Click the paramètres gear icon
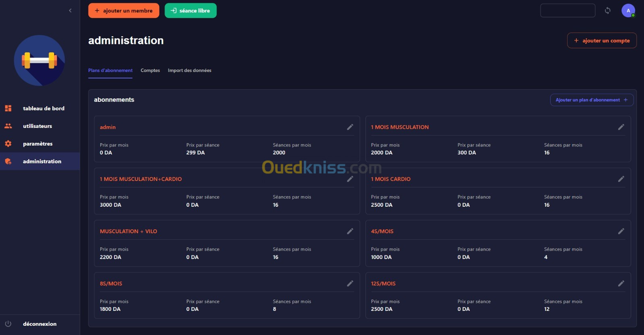The width and height of the screenshot is (644, 335). [8, 144]
